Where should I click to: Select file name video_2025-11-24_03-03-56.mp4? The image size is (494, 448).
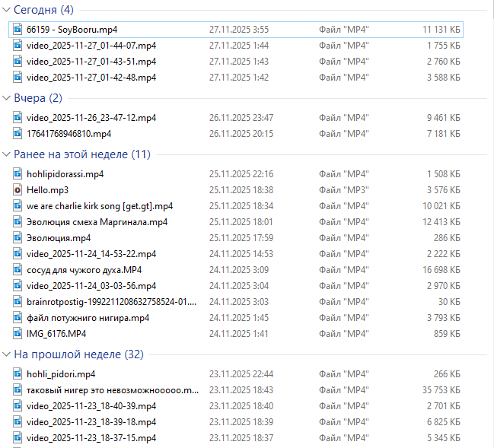point(91,285)
